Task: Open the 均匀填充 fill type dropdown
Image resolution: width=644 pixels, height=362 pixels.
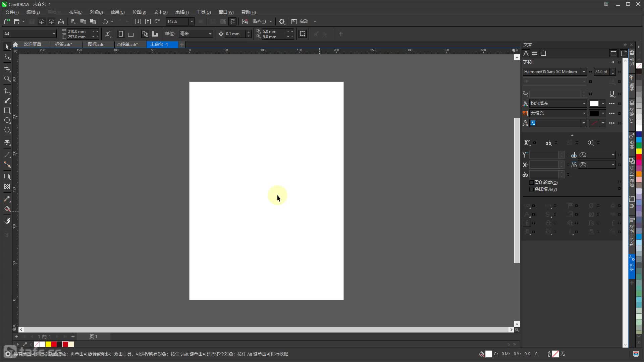Action: click(x=584, y=104)
